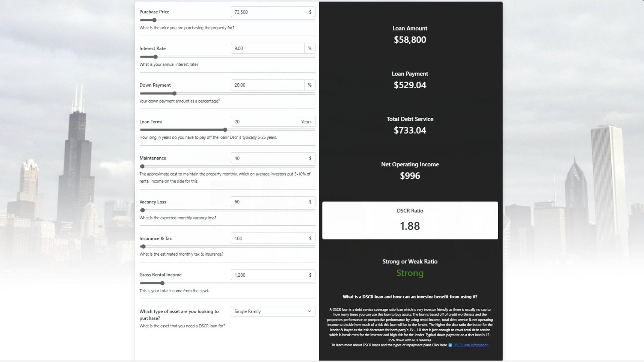Click the Gross Rental Income slider handle

coord(163,283)
